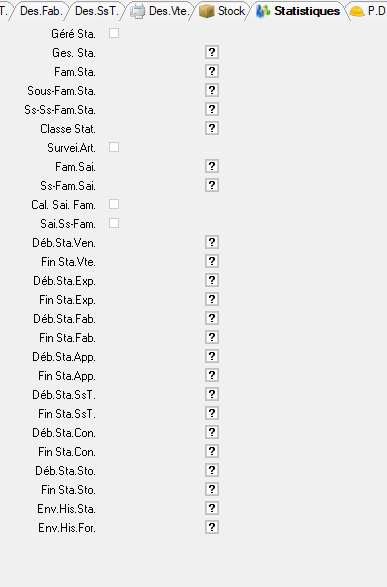This screenshot has height=587, width=387.
Task: Click help icon for Env.His.Sta.
Action: click(x=212, y=508)
